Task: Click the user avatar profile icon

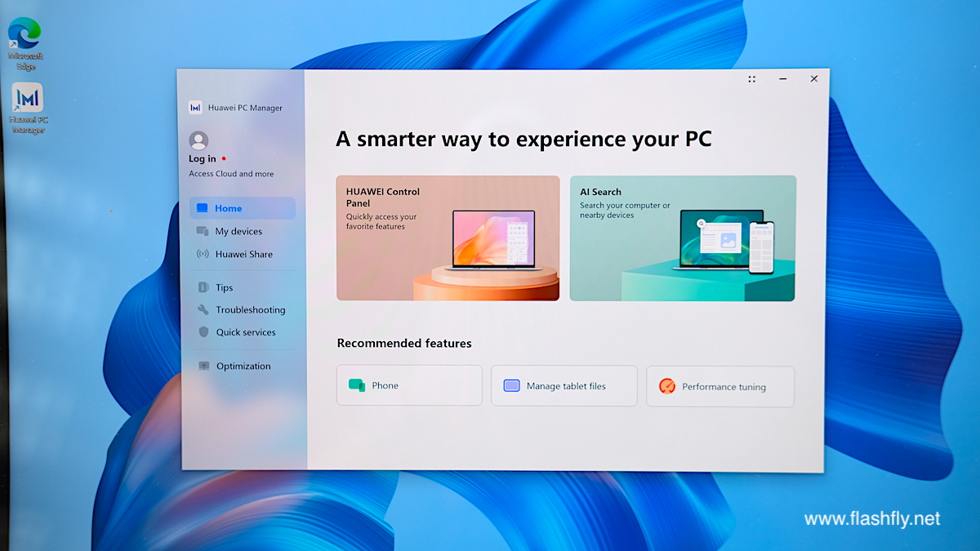Action: coord(198,140)
